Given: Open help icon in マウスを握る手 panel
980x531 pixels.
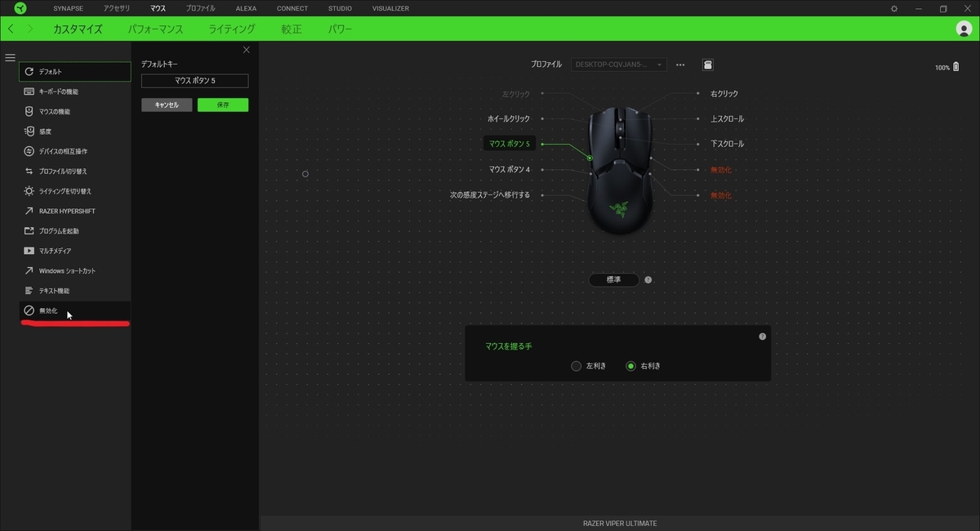Looking at the screenshot, I should (x=762, y=336).
